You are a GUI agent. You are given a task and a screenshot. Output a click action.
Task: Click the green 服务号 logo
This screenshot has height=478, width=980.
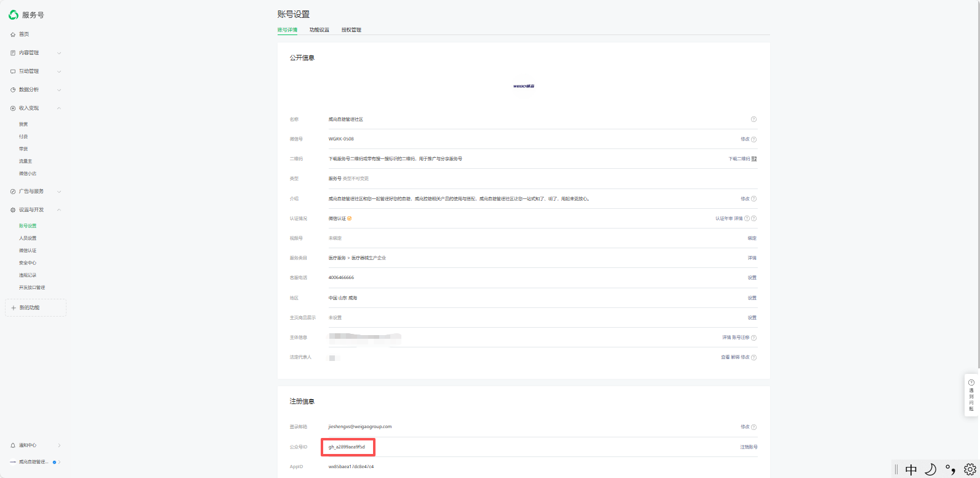click(x=13, y=14)
